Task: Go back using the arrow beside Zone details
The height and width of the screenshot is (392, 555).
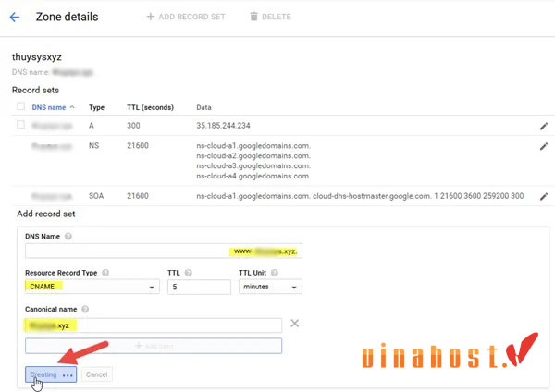Action: pyautogui.click(x=14, y=17)
